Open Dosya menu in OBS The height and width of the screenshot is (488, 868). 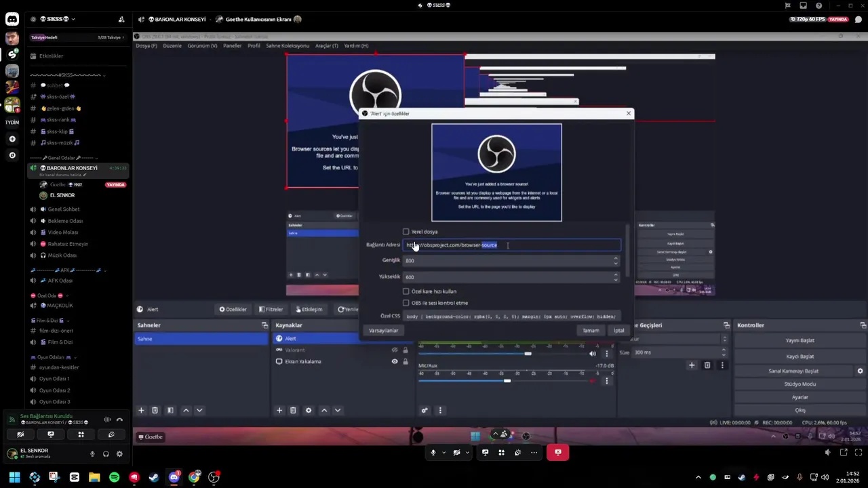tap(146, 45)
